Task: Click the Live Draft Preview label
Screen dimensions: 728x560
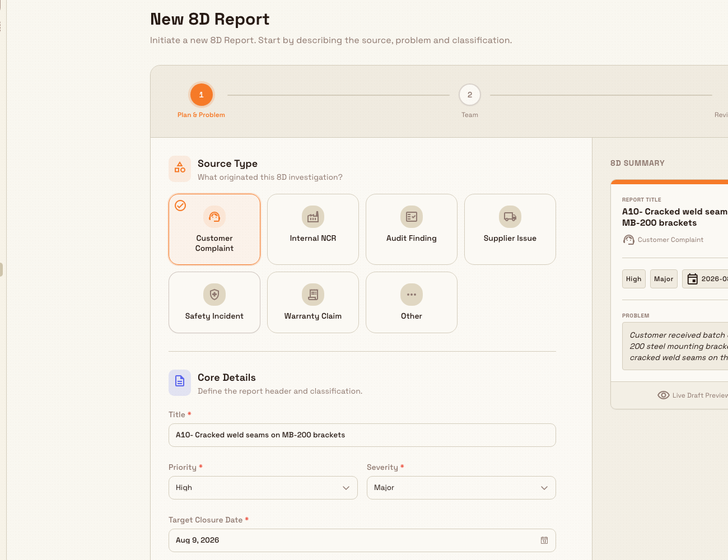Action: coord(700,395)
